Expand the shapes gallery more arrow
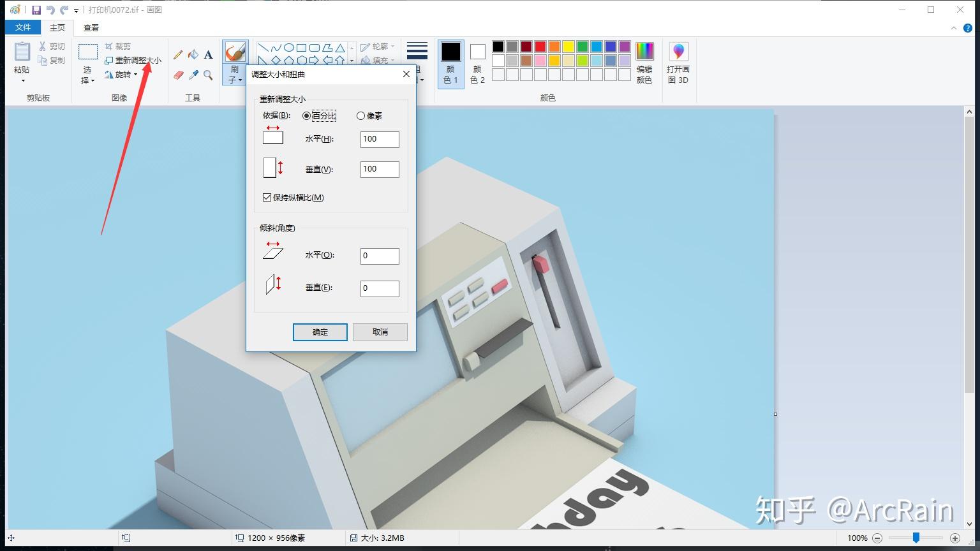Image resolution: width=980 pixels, height=551 pixels. point(352,61)
